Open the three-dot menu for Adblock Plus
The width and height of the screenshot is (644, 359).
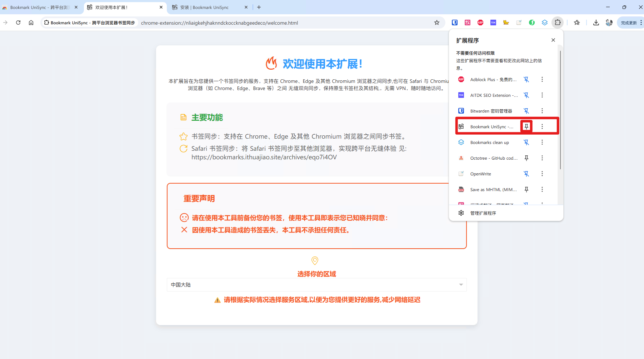coord(542,79)
